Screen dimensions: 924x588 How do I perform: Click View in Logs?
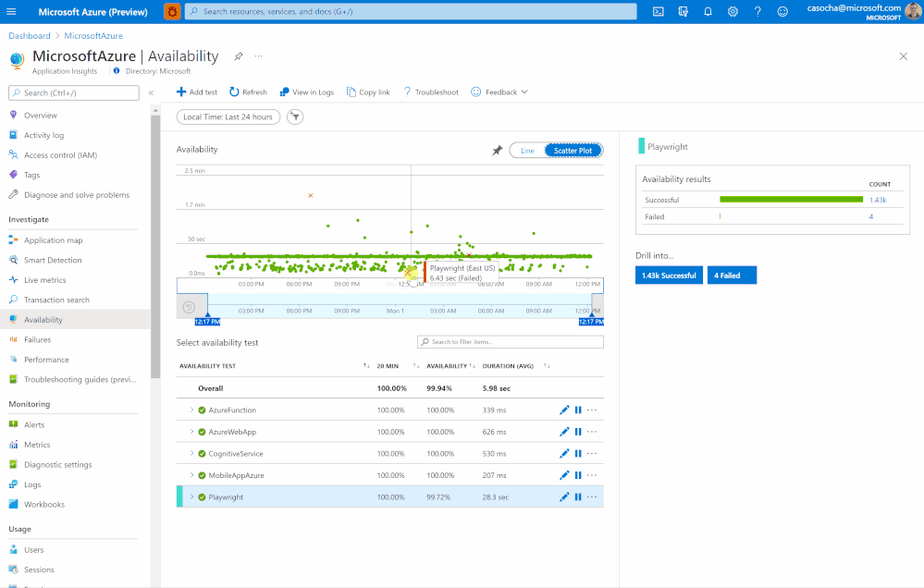[x=306, y=92]
